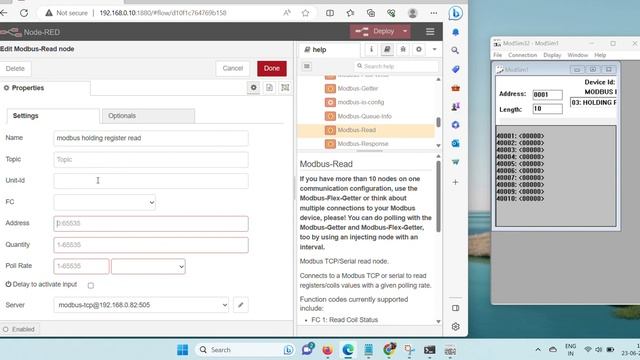Select Modbus-Response in help list
The height and width of the screenshot is (360, 640).
coord(363,144)
